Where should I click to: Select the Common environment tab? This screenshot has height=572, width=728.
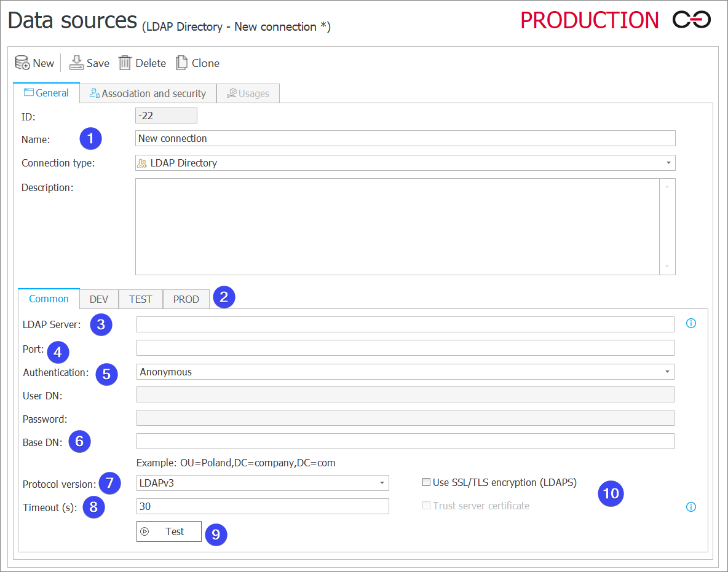coord(49,299)
